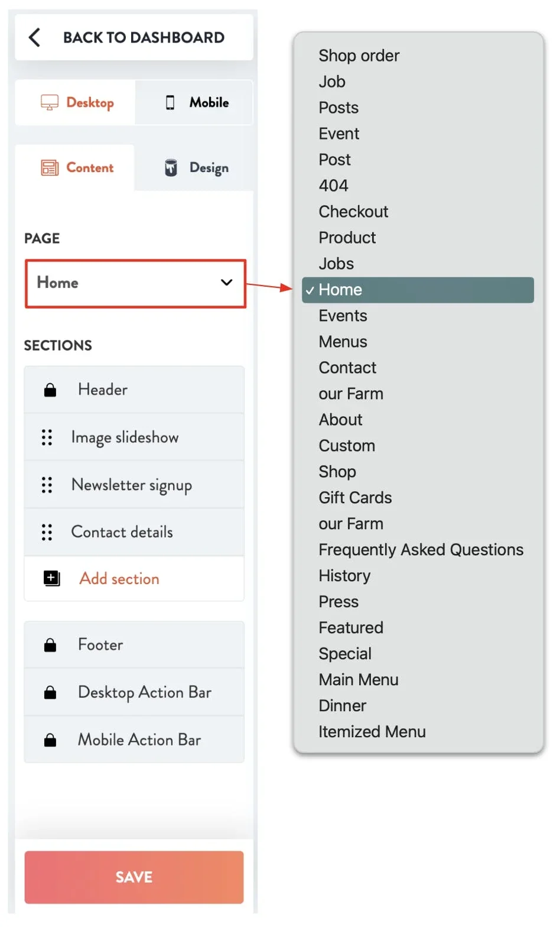Image resolution: width=560 pixels, height=927 pixels.
Task: Click the drag handle for Newsletter signup
Action: 47,485
